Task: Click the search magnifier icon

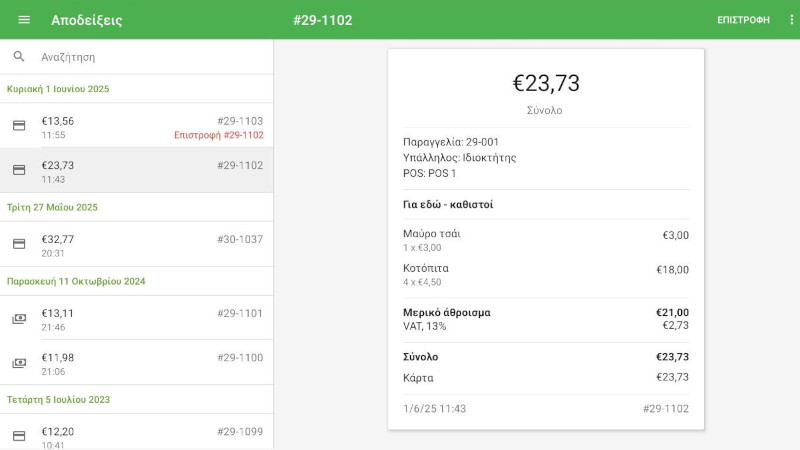Action: pyautogui.click(x=19, y=57)
